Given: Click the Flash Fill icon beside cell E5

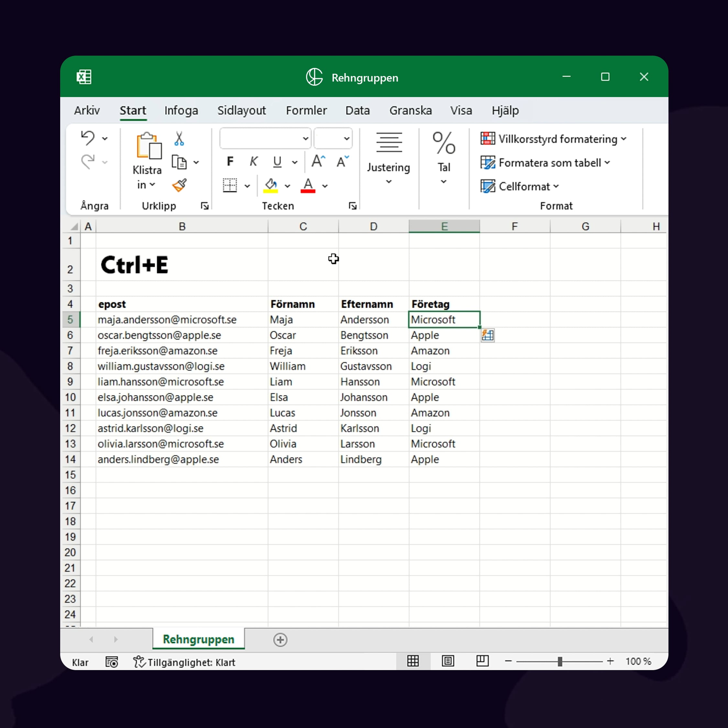Looking at the screenshot, I should tap(488, 335).
